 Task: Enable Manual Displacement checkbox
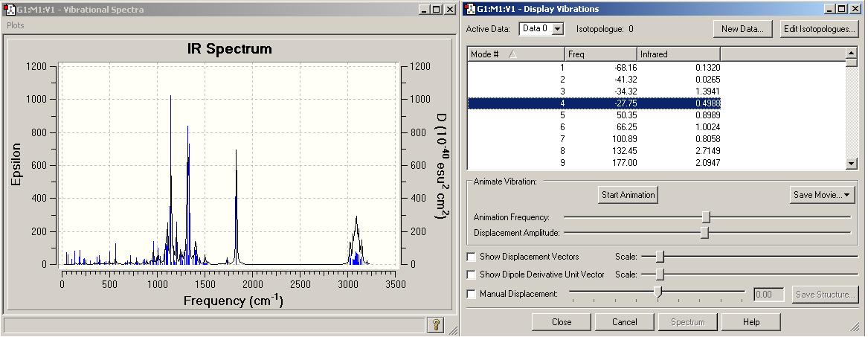click(x=471, y=295)
